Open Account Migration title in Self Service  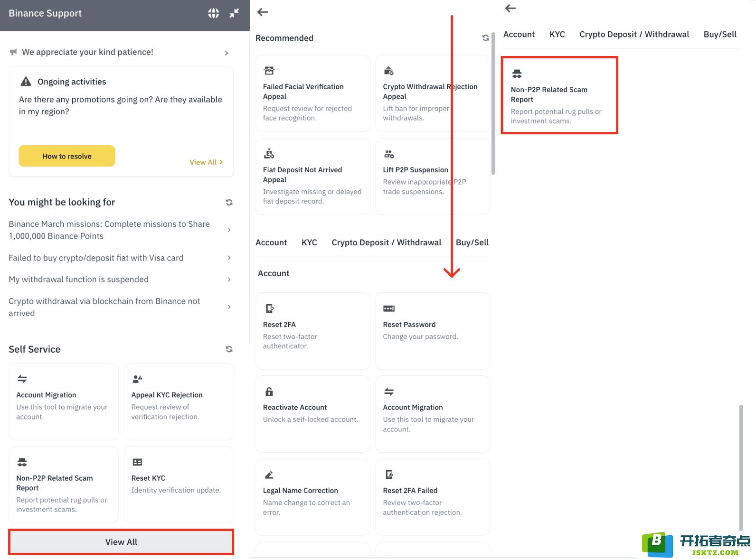[46, 395]
